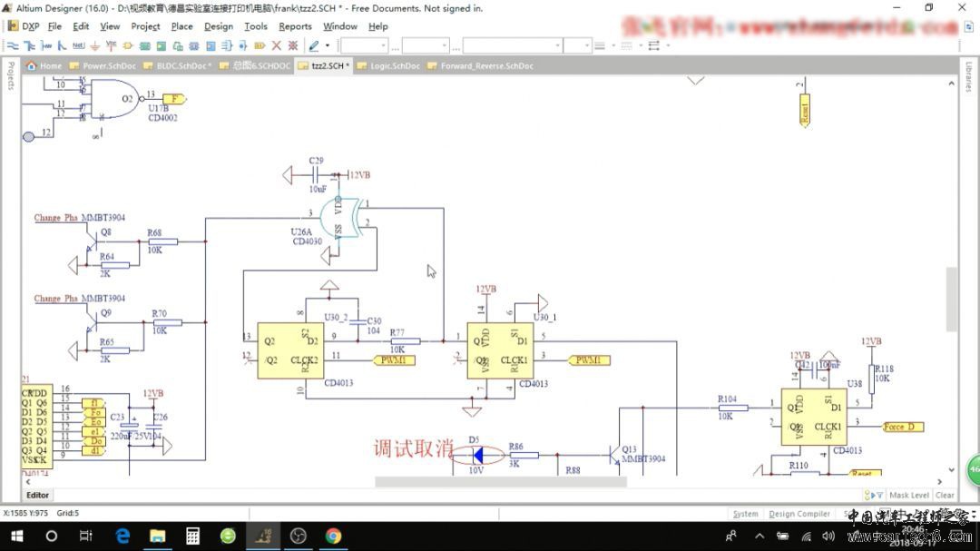Viewport: 980px width, 551px height.
Task: Select the red X No ERC tool
Action: (276, 45)
